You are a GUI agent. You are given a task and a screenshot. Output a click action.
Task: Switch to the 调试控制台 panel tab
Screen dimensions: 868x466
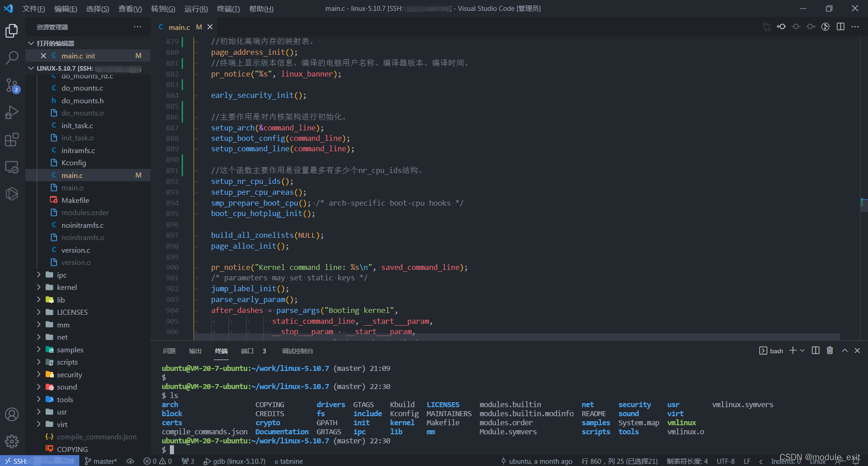click(x=298, y=351)
